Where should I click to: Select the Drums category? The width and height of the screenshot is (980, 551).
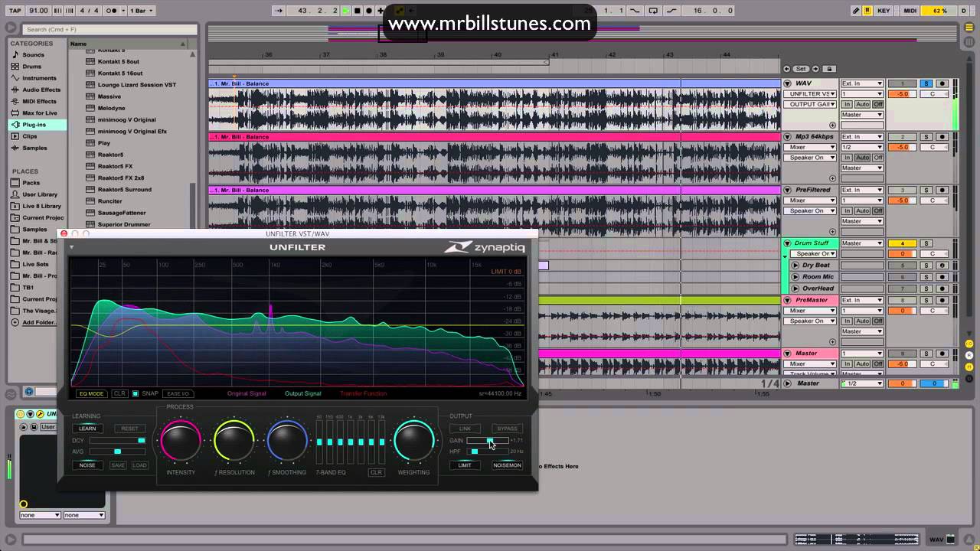(x=31, y=67)
